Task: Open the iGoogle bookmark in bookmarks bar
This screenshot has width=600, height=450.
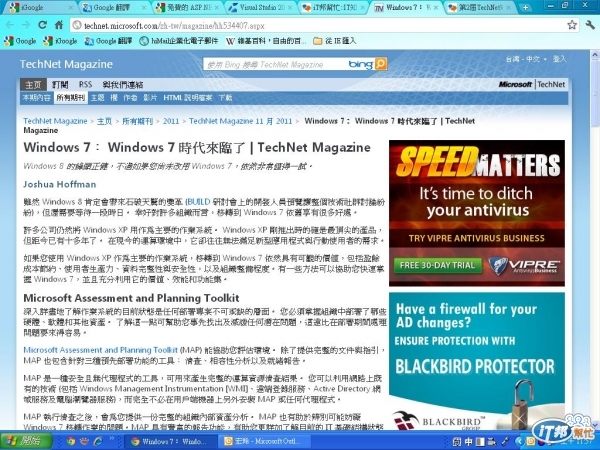Action: (x=60, y=41)
